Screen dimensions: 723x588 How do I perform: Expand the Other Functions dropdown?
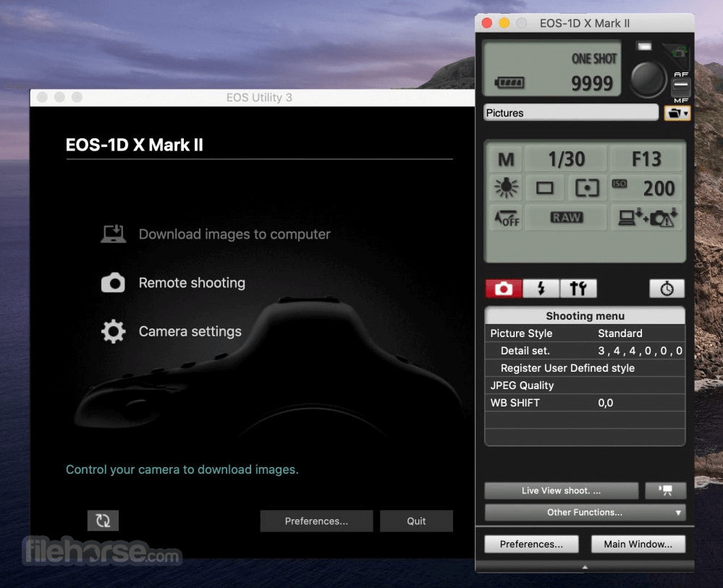point(585,513)
